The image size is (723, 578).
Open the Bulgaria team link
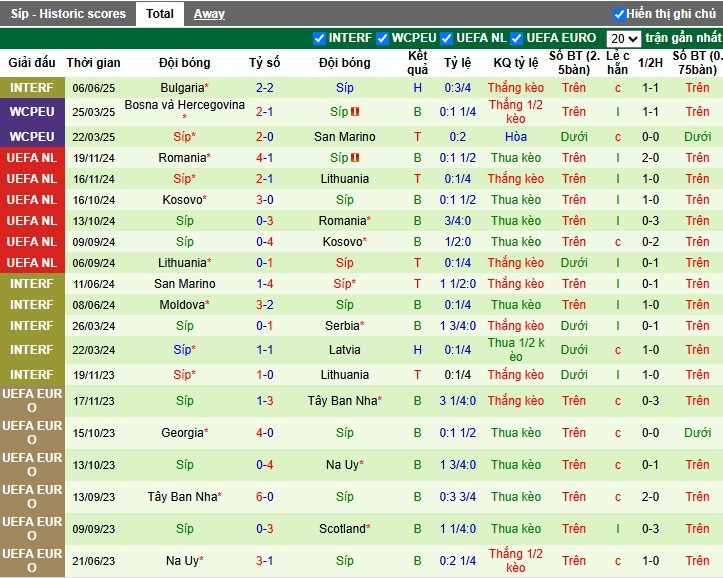pos(182,88)
